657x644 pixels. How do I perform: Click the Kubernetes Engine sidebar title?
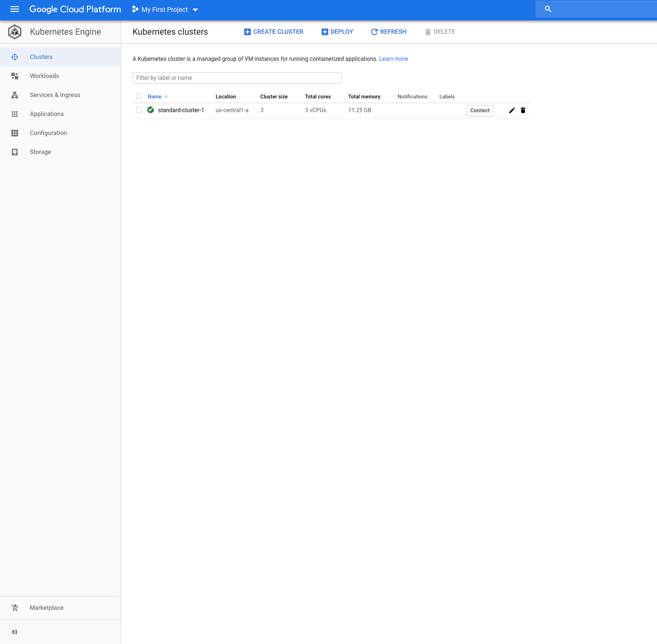coord(65,32)
